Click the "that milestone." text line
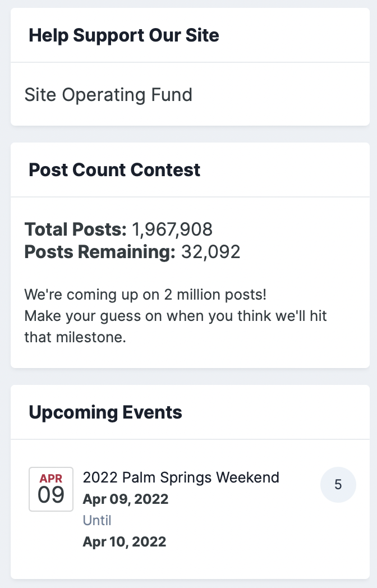The height and width of the screenshot is (588, 377). (75, 337)
